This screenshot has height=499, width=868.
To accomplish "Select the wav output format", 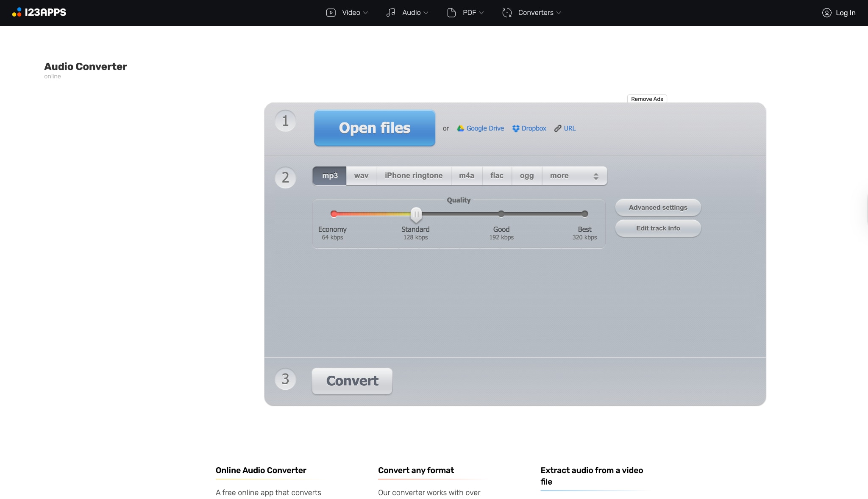I will pos(361,175).
